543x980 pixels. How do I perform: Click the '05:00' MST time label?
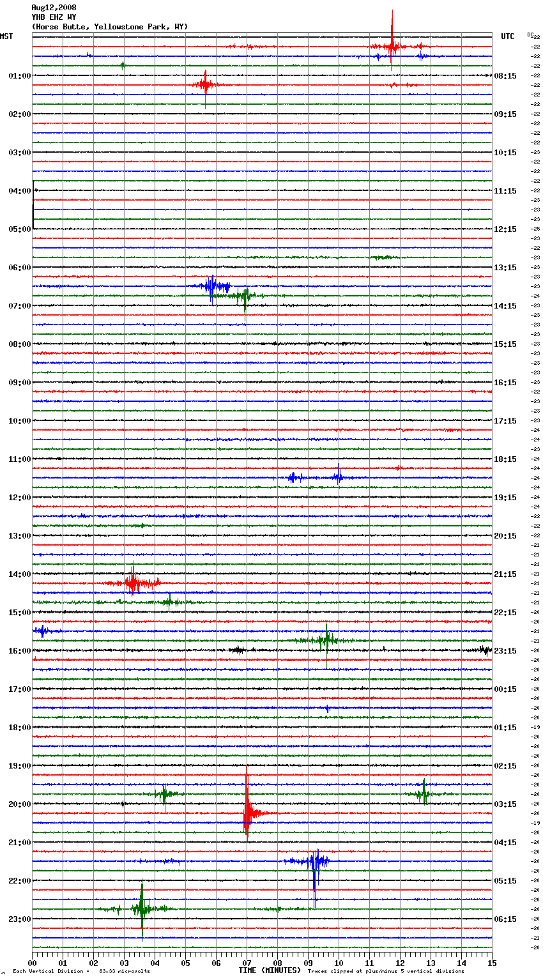pos(20,229)
